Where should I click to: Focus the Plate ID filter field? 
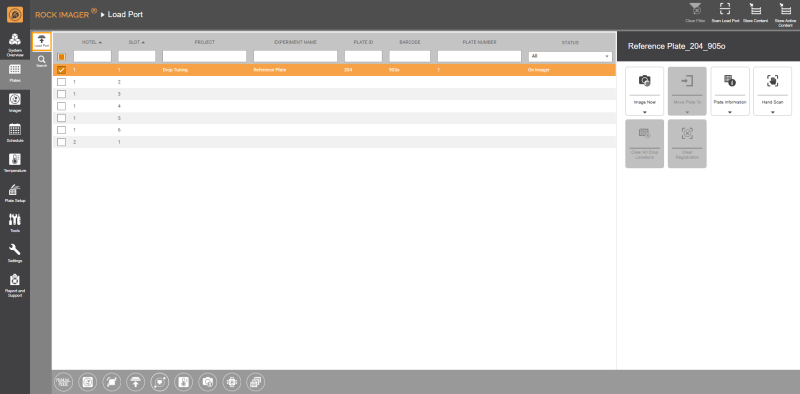363,56
